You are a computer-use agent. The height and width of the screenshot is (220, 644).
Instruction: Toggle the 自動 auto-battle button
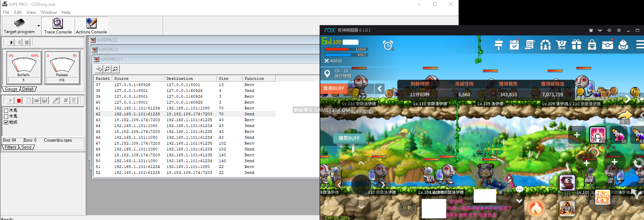pyautogui.click(x=407, y=208)
